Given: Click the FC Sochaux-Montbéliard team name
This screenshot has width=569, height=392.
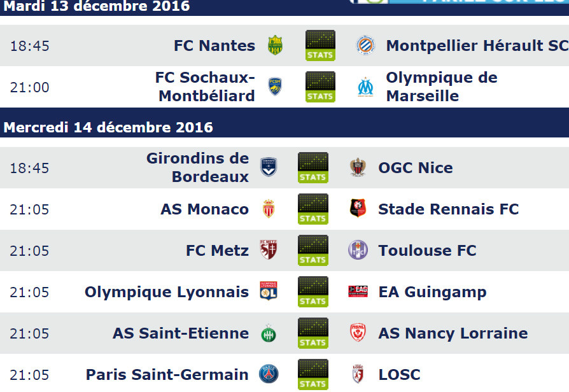Looking at the screenshot, I should pos(205,87).
